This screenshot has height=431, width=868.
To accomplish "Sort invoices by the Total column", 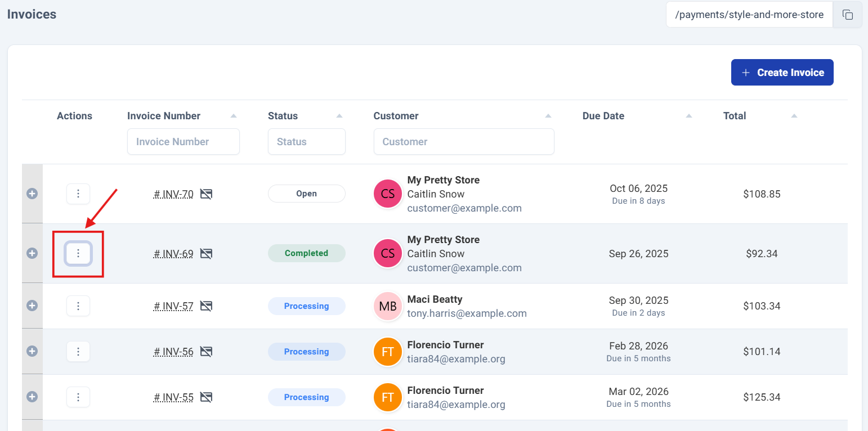I will click(794, 116).
